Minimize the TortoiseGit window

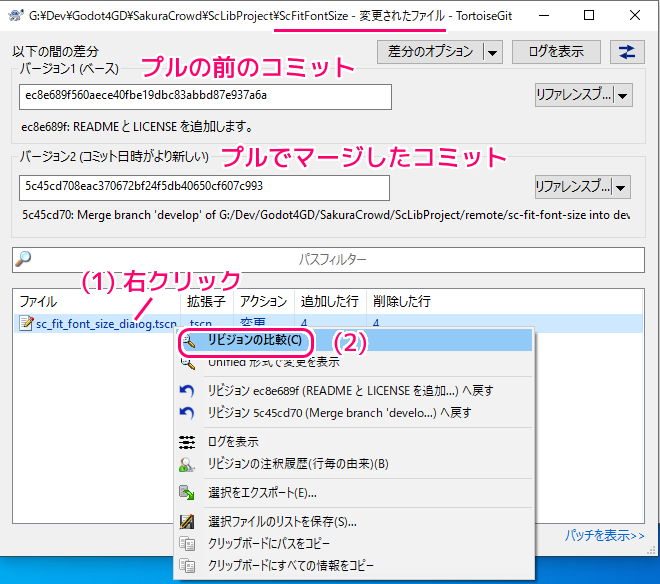click(x=544, y=16)
